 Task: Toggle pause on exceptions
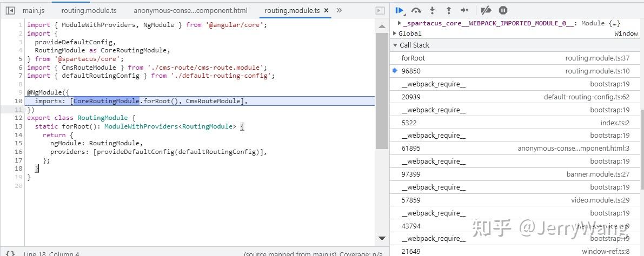click(503, 11)
